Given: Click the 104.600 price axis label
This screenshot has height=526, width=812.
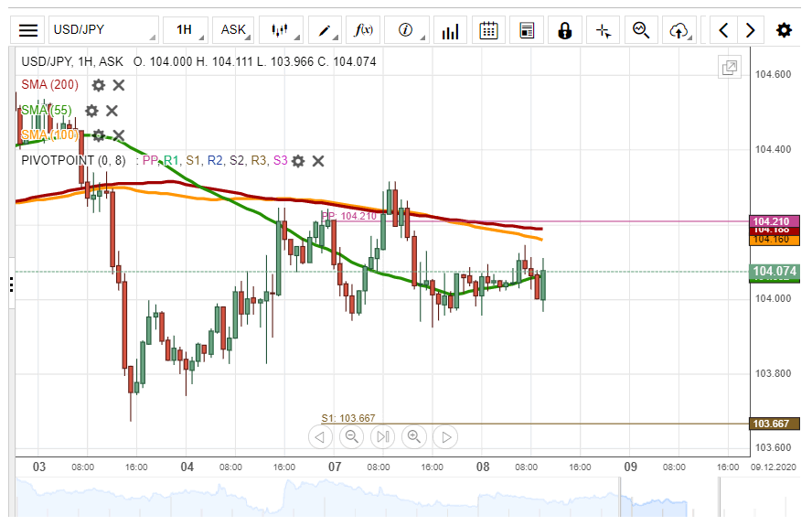Looking at the screenshot, I should point(773,75).
